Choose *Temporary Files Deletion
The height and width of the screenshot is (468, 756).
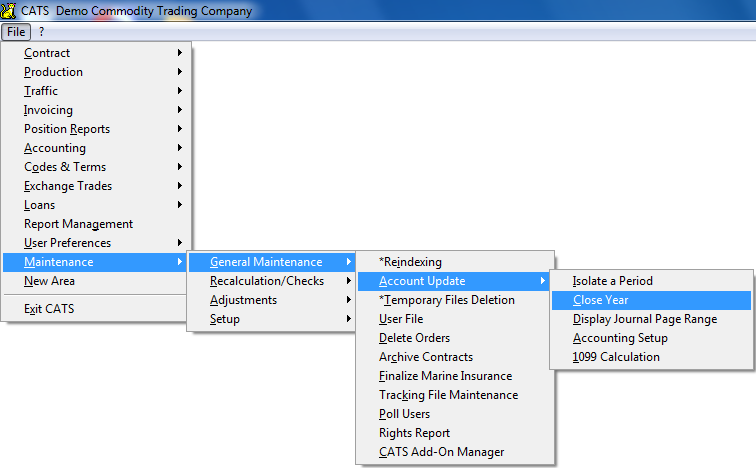tap(455, 300)
